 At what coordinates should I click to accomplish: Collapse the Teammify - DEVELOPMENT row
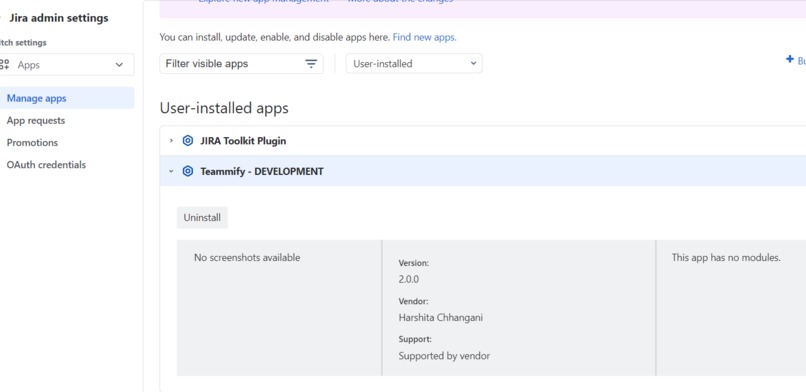click(171, 171)
